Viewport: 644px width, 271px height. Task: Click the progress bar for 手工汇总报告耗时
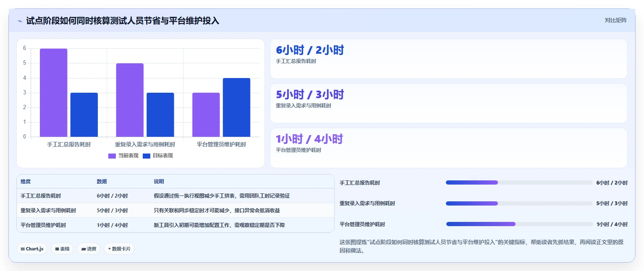coord(519,182)
